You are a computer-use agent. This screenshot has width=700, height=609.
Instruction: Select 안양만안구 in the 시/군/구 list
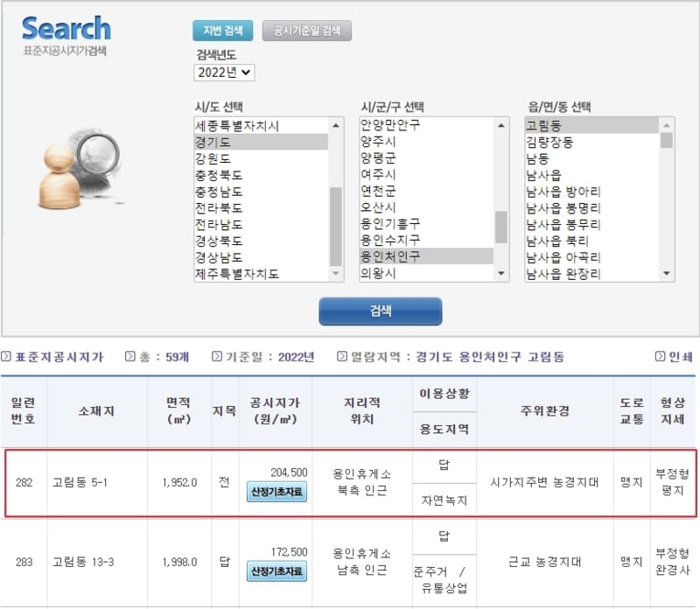426,124
